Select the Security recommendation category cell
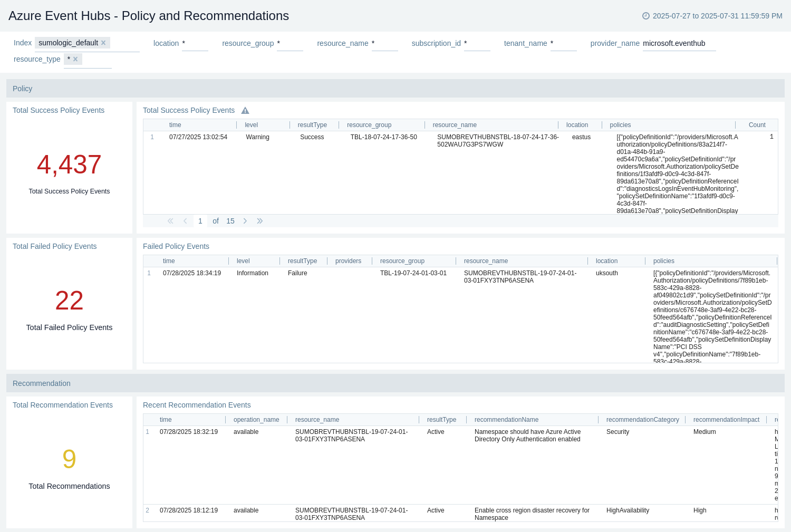This screenshot has height=532, width=791. [618, 432]
